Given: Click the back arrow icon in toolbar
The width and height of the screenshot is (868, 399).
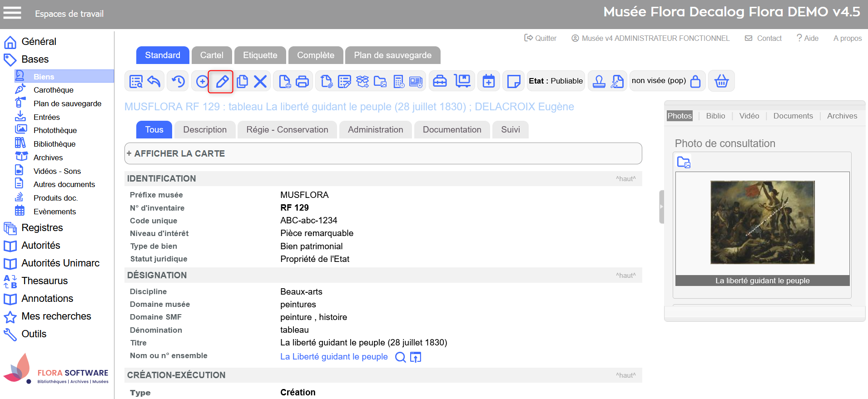Looking at the screenshot, I should click(154, 82).
